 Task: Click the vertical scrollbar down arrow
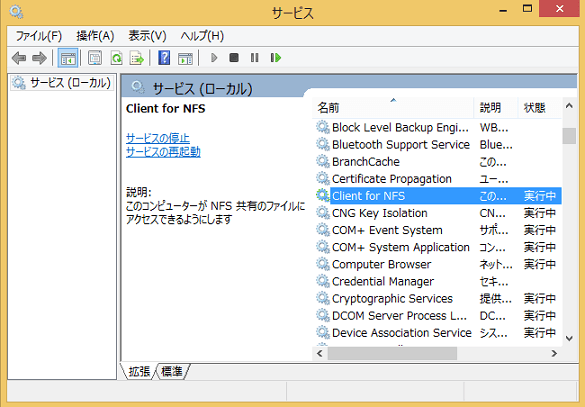(x=569, y=339)
